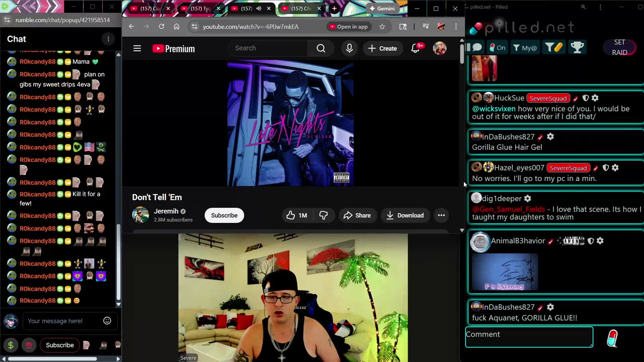
Task: Click the Pilled filter pill icon
Action: pos(553,47)
